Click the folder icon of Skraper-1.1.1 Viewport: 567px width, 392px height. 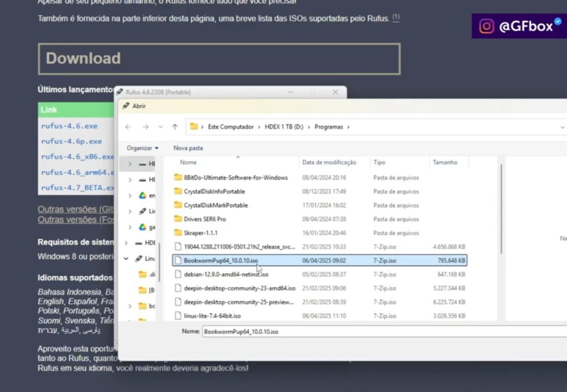click(x=178, y=233)
